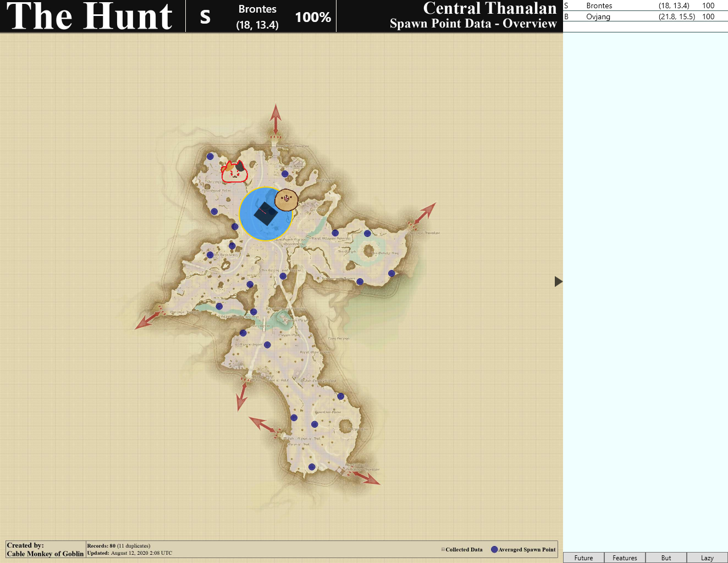Click the B rank cell for Ovjang
This screenshot has height=563, width=728.
tap(566, 16)
